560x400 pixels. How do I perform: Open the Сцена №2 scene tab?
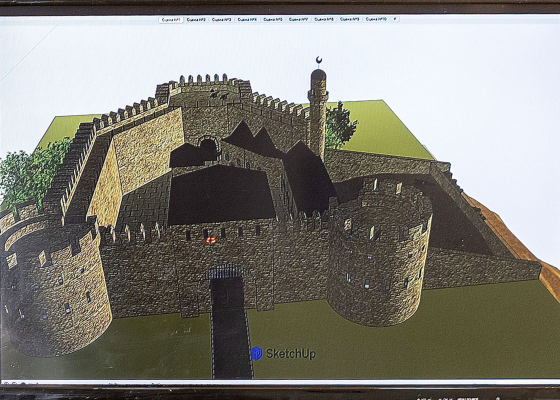click(x=196, y=20)
